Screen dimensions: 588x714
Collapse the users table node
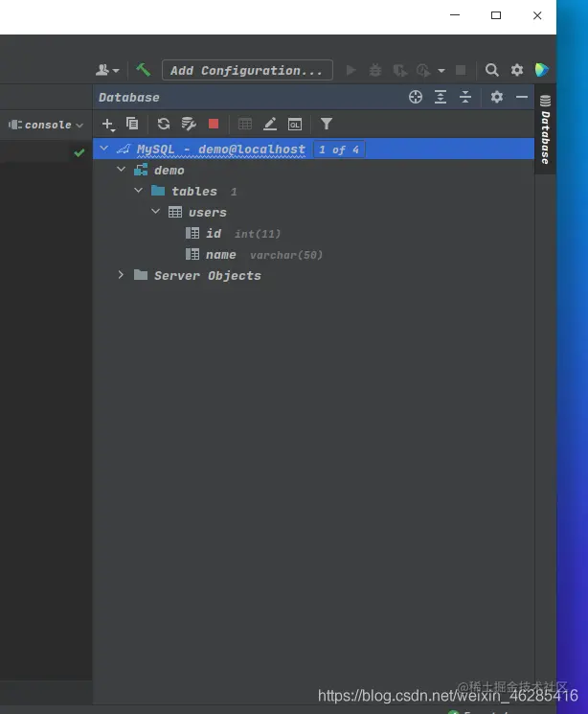coord(156,211)
